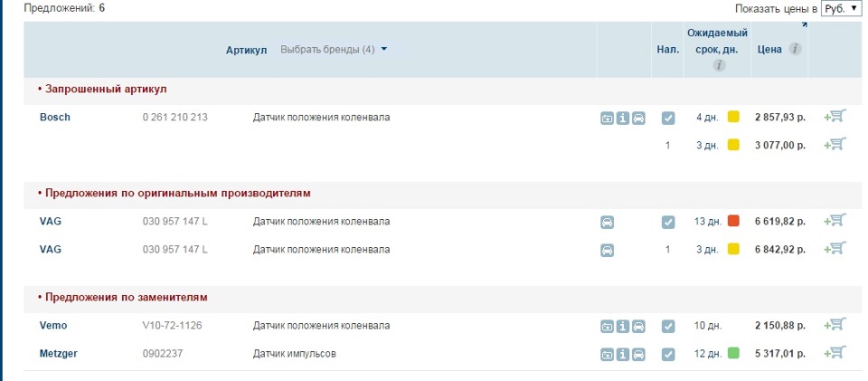
Task: Toggle the availability checkmark in the Vemo row
Action: click(x=668, y=326)
